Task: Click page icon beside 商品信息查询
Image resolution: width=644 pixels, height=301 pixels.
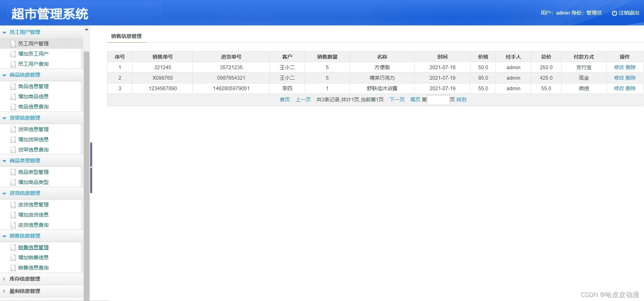Action: (x=13, y=107)
